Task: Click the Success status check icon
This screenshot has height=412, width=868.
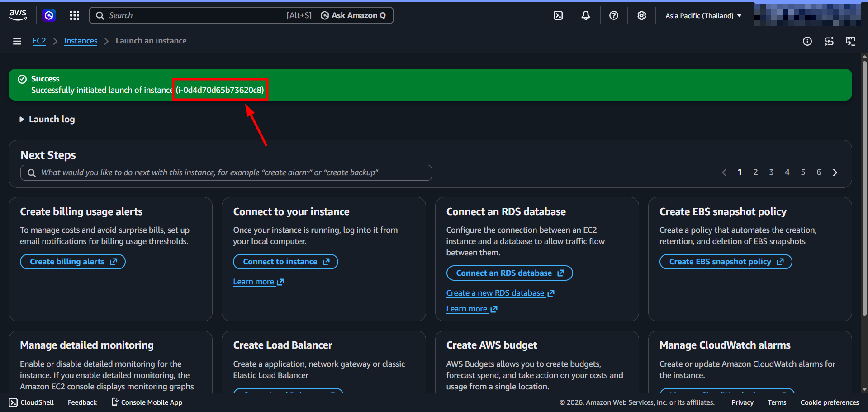Action: (22, 79)
